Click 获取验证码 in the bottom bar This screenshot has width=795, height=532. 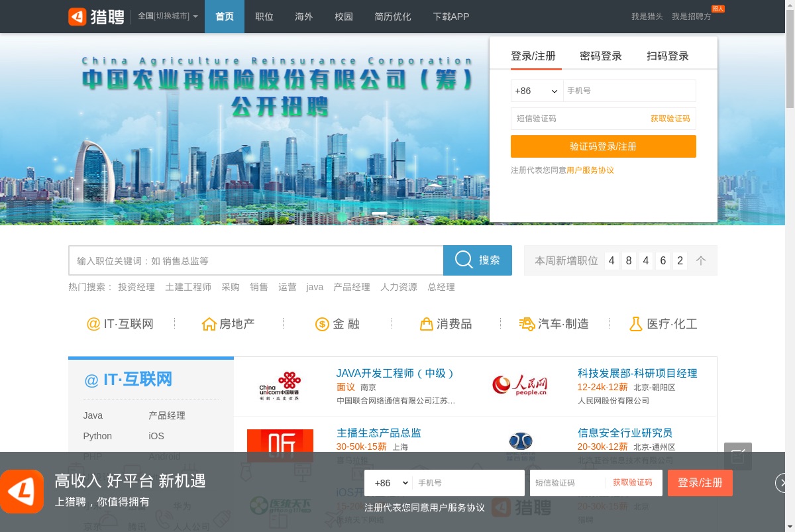(633, 483)
